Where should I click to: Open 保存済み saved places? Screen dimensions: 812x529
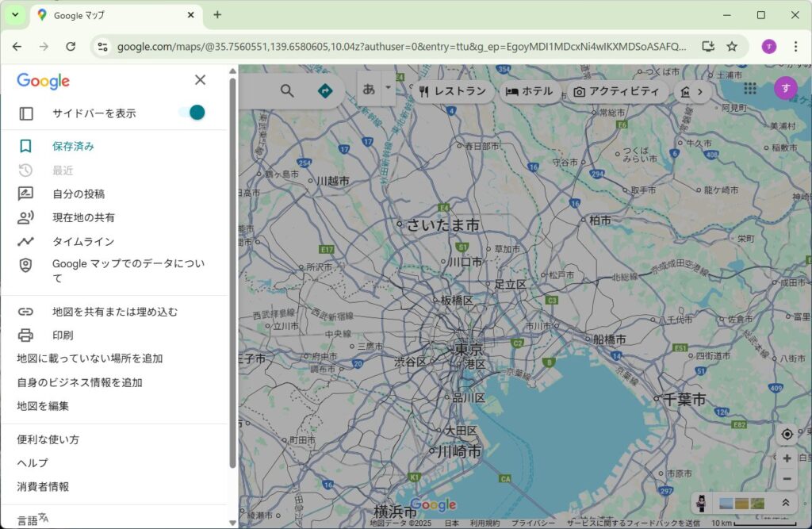114,146
